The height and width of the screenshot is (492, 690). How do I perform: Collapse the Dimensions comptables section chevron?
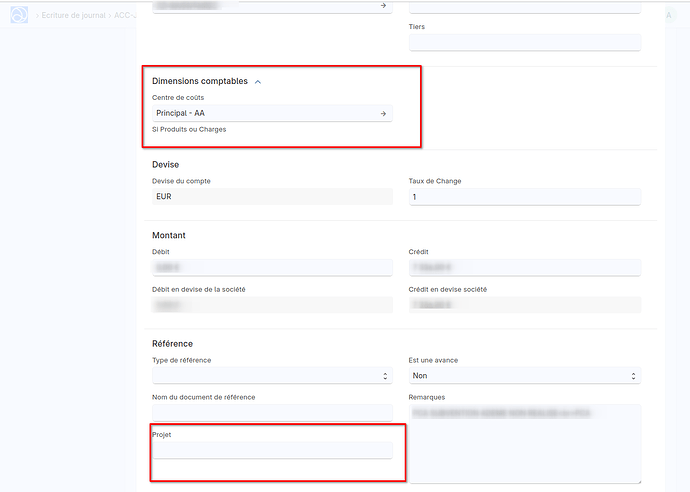(x=258, y=82)
